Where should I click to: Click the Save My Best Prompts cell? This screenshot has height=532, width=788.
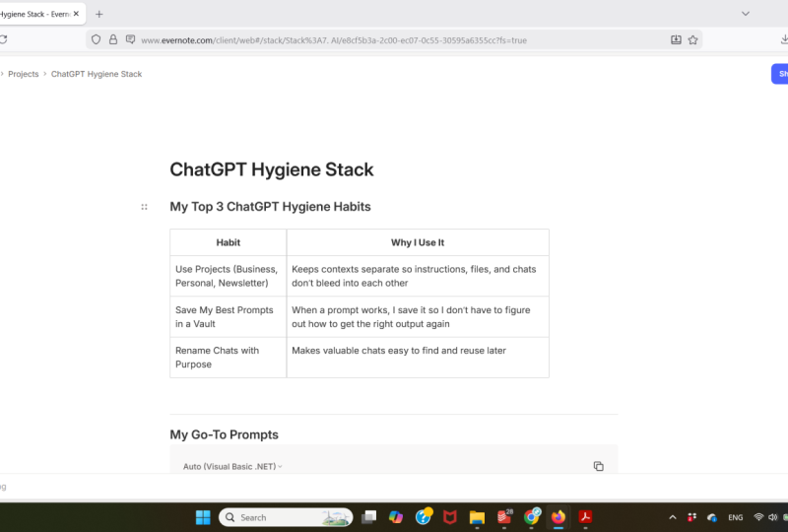[x=229, y=317]
